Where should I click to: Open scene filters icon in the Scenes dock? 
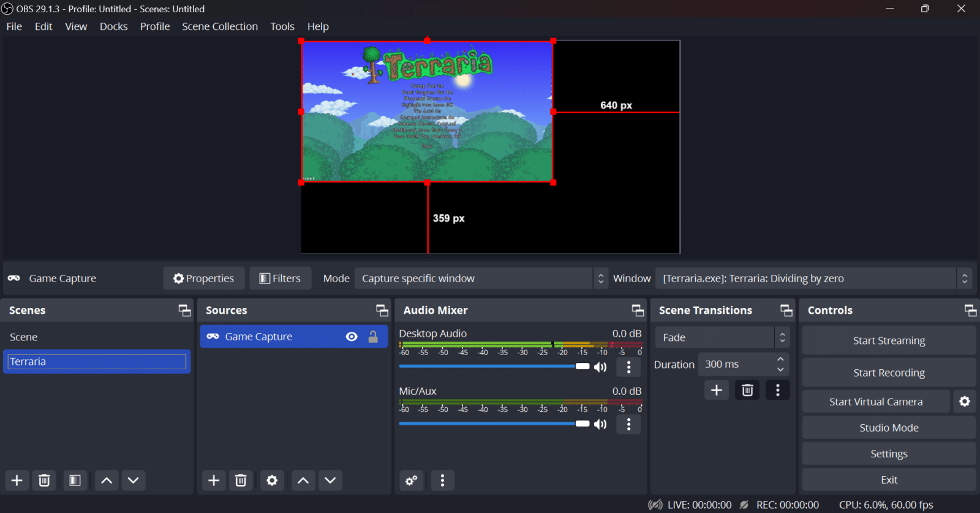click(75, 481)
